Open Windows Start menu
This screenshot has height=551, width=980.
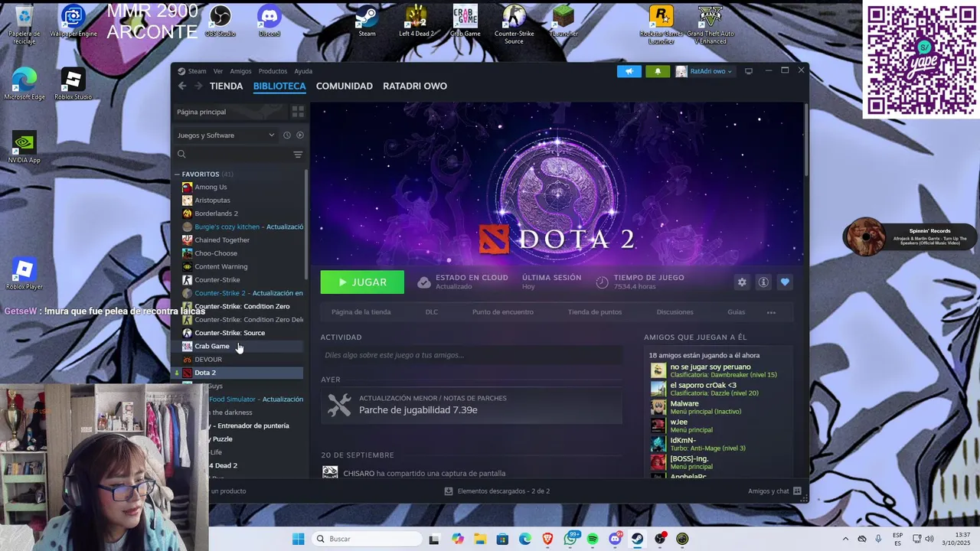click(298, 539)
